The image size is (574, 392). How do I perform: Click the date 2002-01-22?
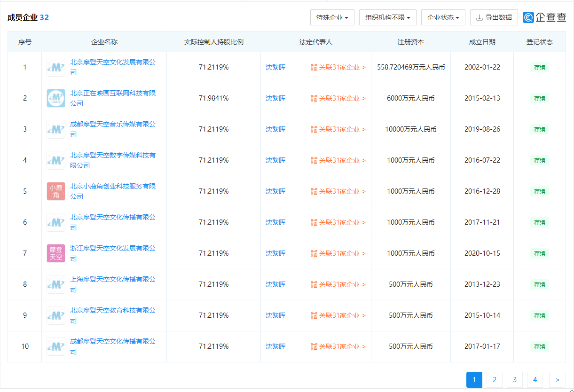pos(482,67)
